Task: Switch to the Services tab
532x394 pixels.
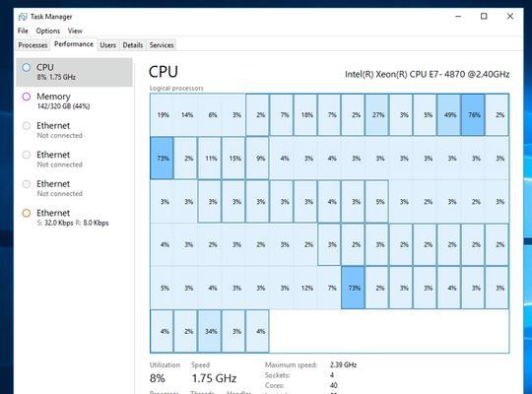Action: click(162, 44)
